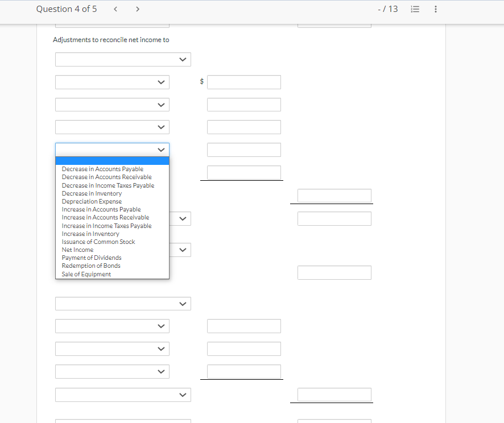504x423 pixels.
Task: Select Payment of Dividends option
Action: coord(92,258)
